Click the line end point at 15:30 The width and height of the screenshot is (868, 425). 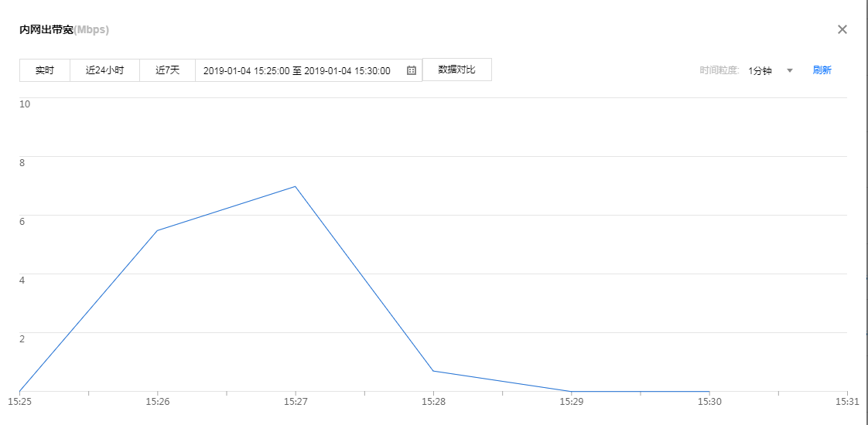tap(709, 392)
